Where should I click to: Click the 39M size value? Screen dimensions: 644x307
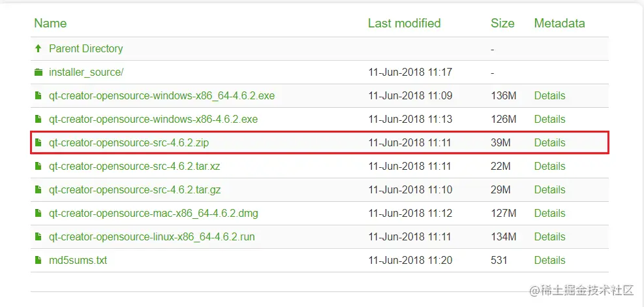tap(500, 142)
